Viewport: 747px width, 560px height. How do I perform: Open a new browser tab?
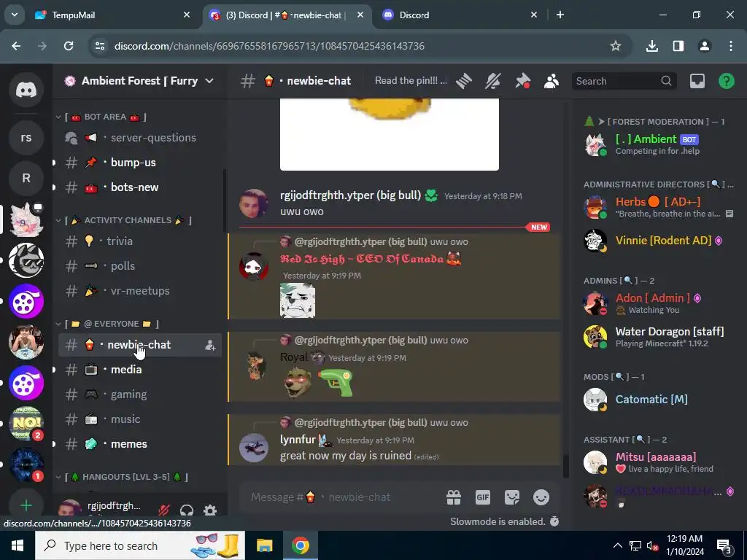tap(560, 15)
